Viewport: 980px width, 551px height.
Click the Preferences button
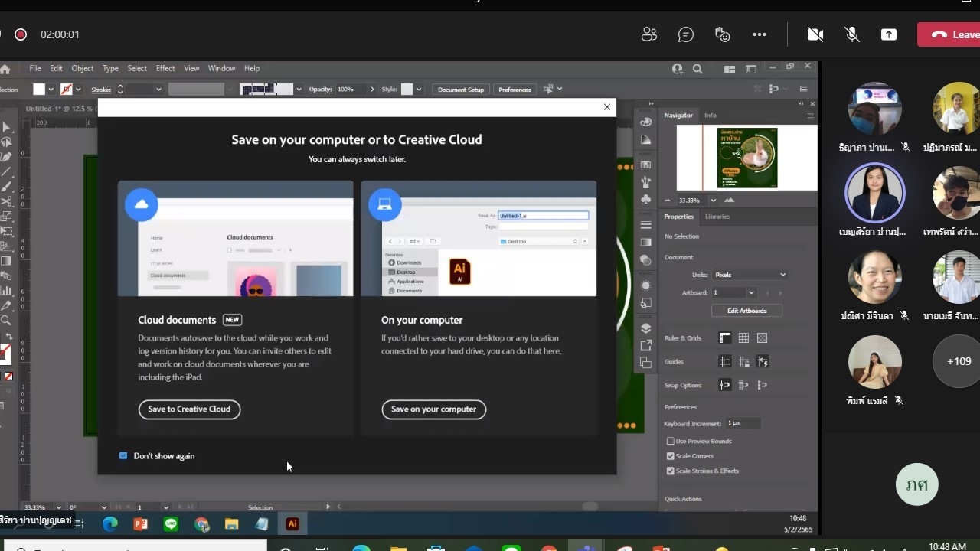[514, 90]
